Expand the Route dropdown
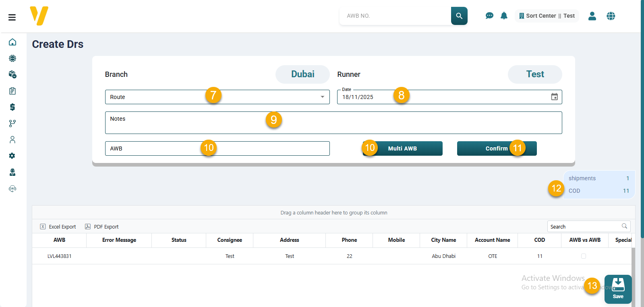 point(322,97)
